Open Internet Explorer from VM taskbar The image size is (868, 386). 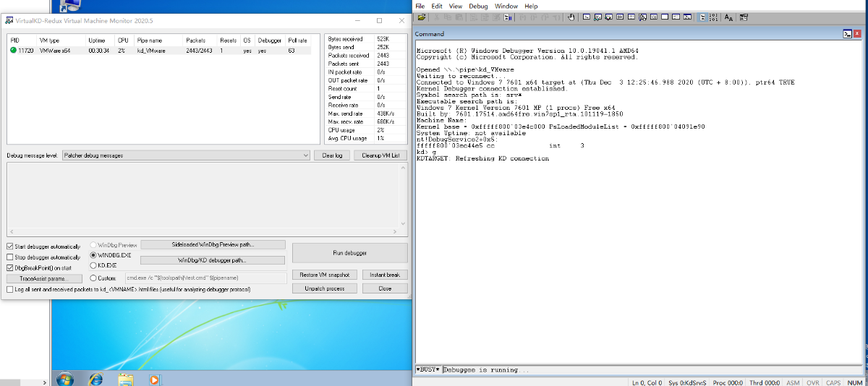(x=95, y=379)
